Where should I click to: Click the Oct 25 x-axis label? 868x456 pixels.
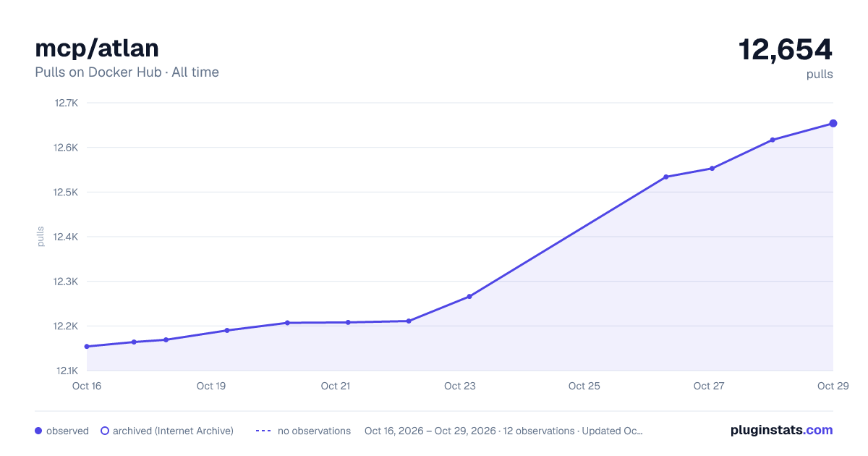click(x=584, y=386)
